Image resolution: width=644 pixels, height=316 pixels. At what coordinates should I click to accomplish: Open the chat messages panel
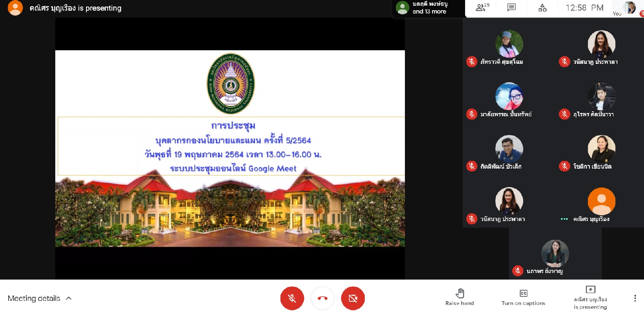point(511,7)
